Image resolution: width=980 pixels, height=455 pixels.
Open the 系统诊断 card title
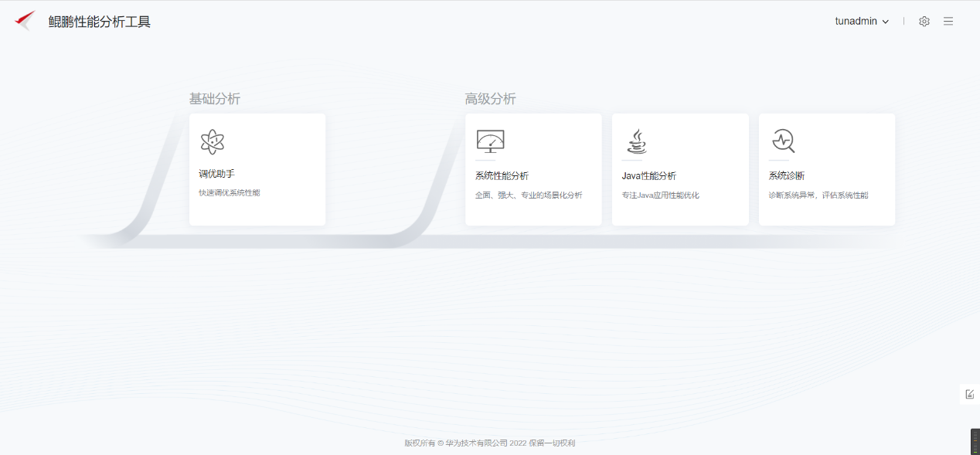[x=786, y=176]
